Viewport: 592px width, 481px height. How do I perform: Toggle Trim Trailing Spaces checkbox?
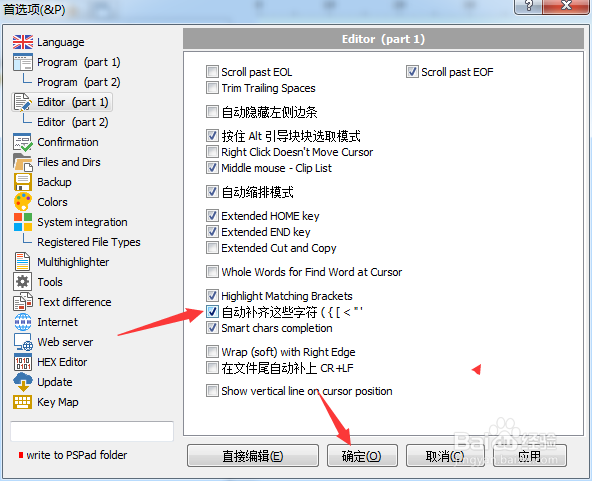[x=212, y=88]
